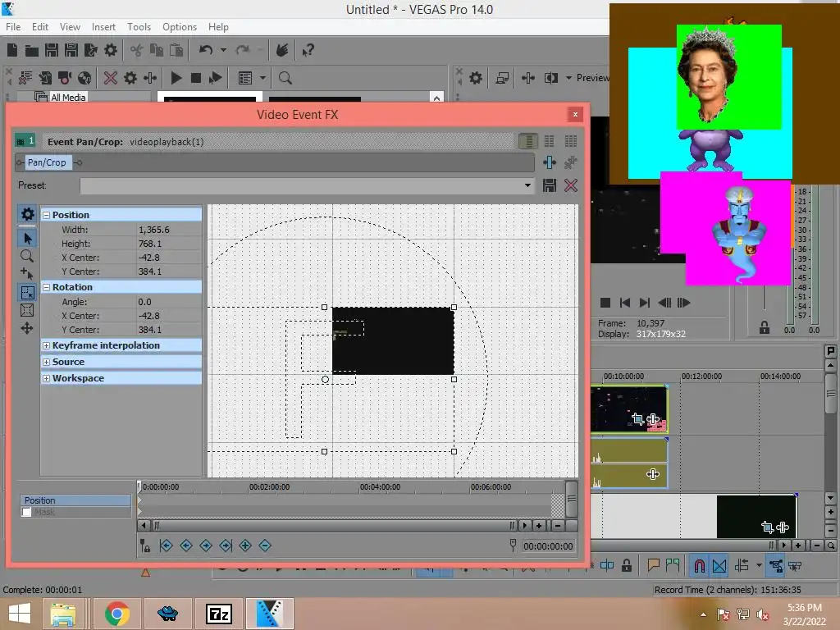
Task: Click Remove unused media from project icon
Action: point(25,78)
